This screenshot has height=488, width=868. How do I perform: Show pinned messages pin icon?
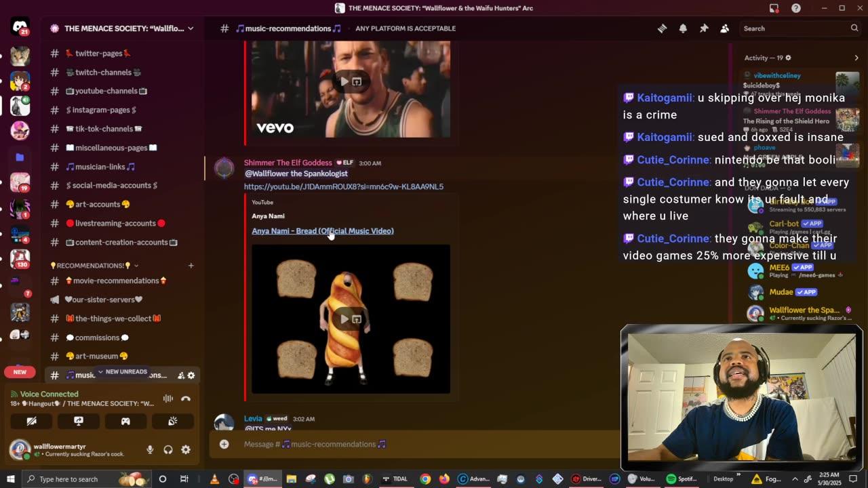pyautogui.click(x=704, y=28)
